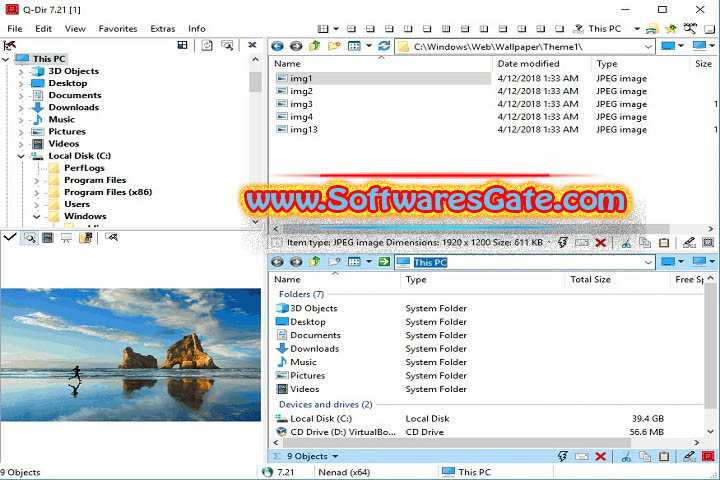Click the Back button in upper pane

pos(277,46)
